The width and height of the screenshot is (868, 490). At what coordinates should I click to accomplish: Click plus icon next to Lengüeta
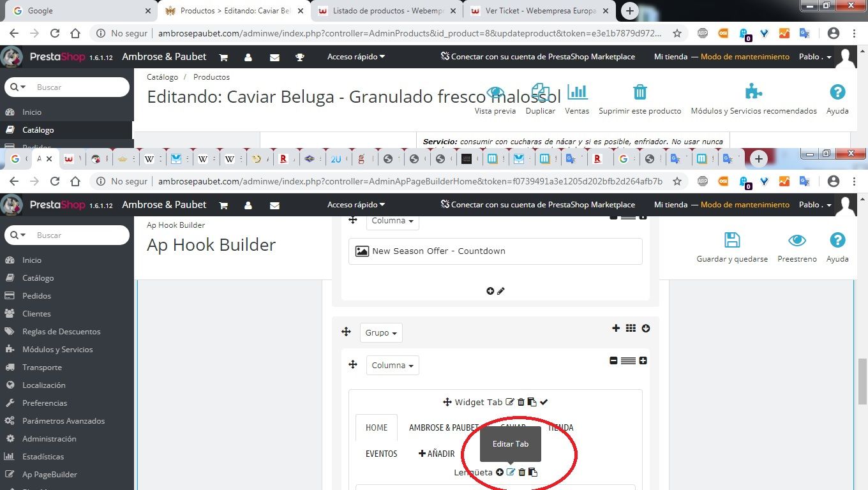coord(500,472)
